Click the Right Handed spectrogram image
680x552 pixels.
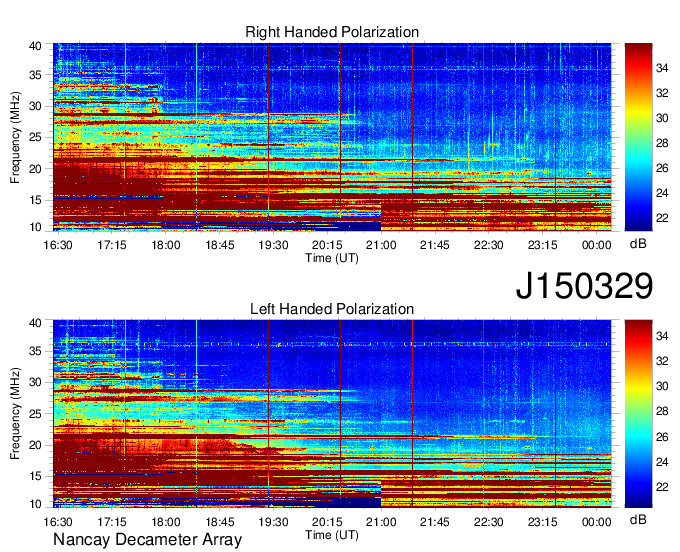click(x=332, y=137)
